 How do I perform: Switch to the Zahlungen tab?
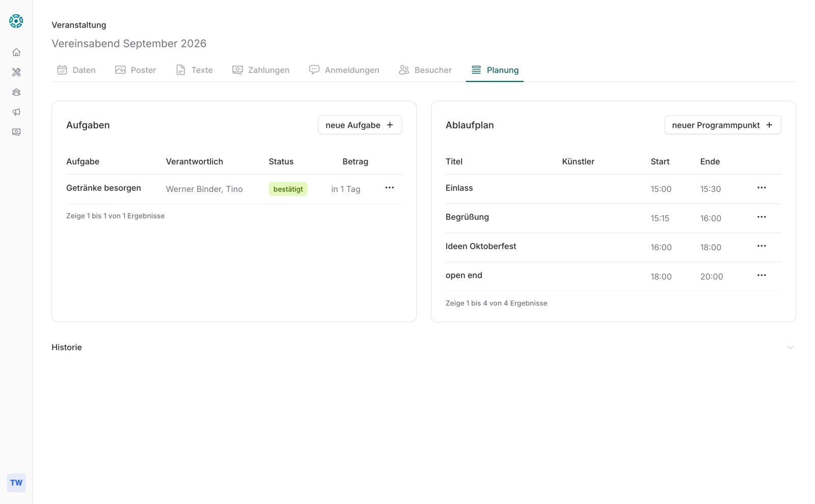point(261,70)
